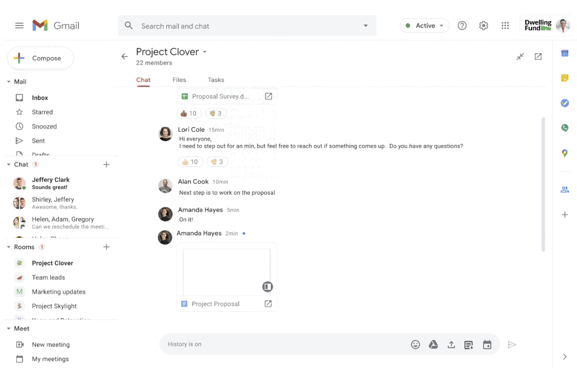This screenshot has width=577, height=392.
Task: Toggle clapping reaction on Lori Cole's message
Action: tap(217, 162)
